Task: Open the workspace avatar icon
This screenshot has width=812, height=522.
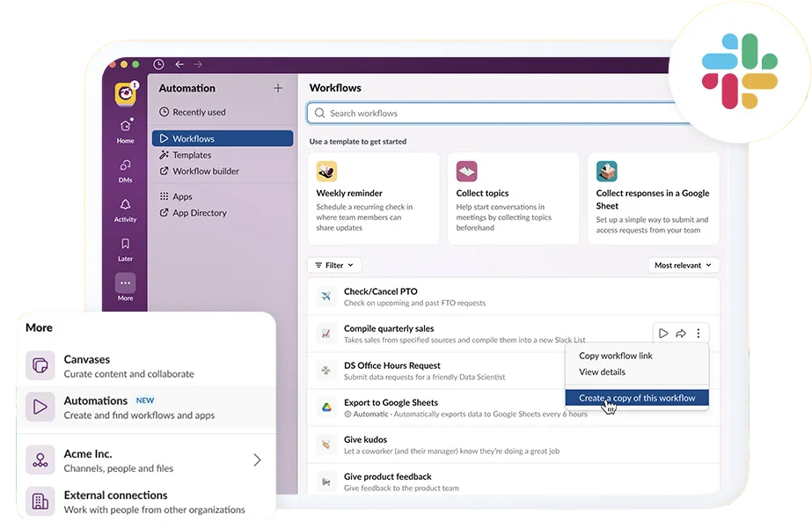Action: pyautogui.click(x=125, y=94)
